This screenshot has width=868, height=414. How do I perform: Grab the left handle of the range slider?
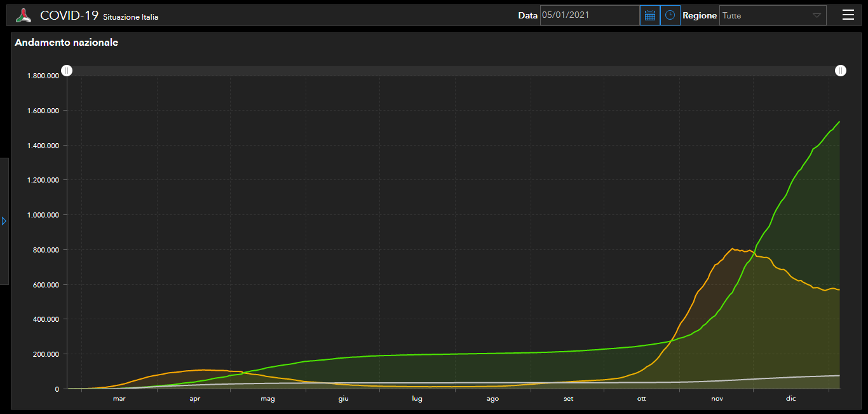[67, 71]
